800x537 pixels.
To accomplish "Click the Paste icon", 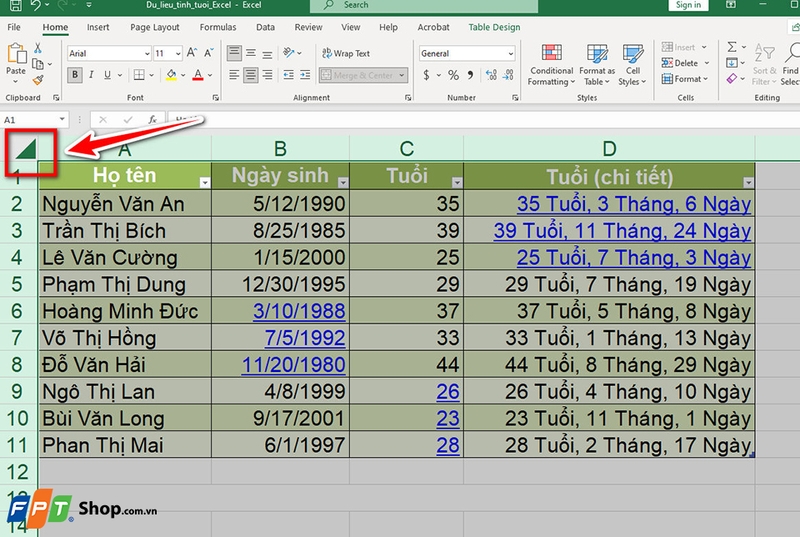I will (x=16, y=54).
